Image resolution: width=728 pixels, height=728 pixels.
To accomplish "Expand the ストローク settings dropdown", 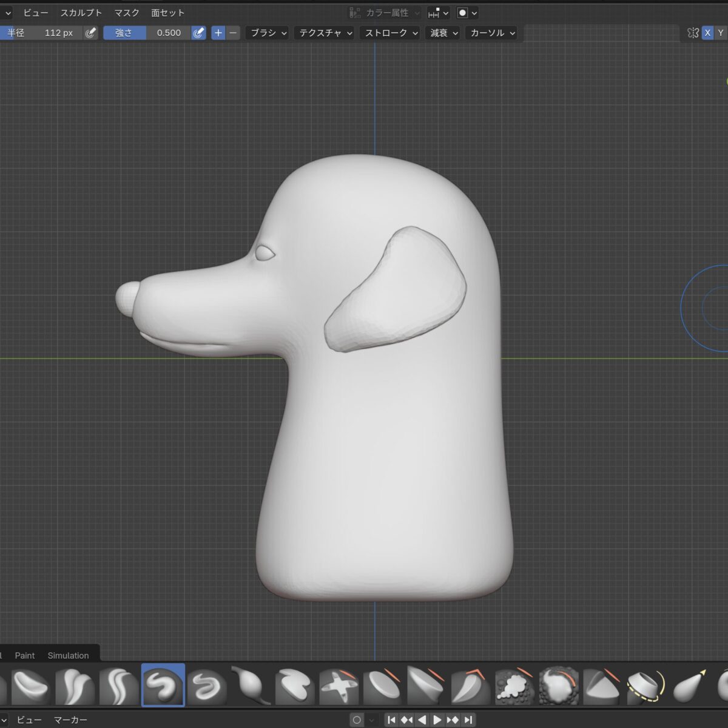I will pyautogui.click(x=391, y=33).
